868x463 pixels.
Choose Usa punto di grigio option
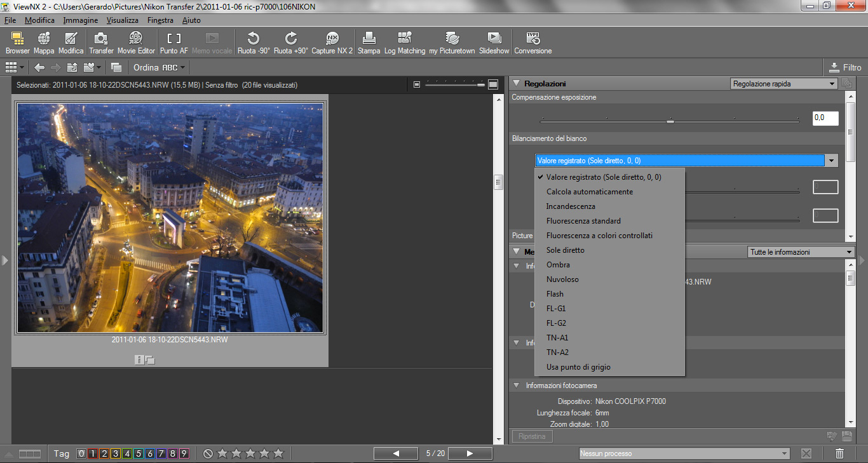[x=578, y=367]
